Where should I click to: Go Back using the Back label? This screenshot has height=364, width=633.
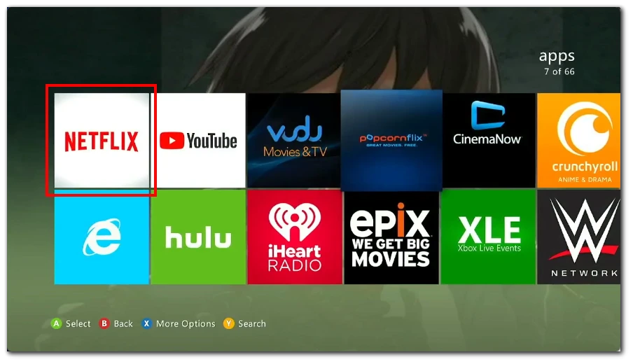coord(123,323)
